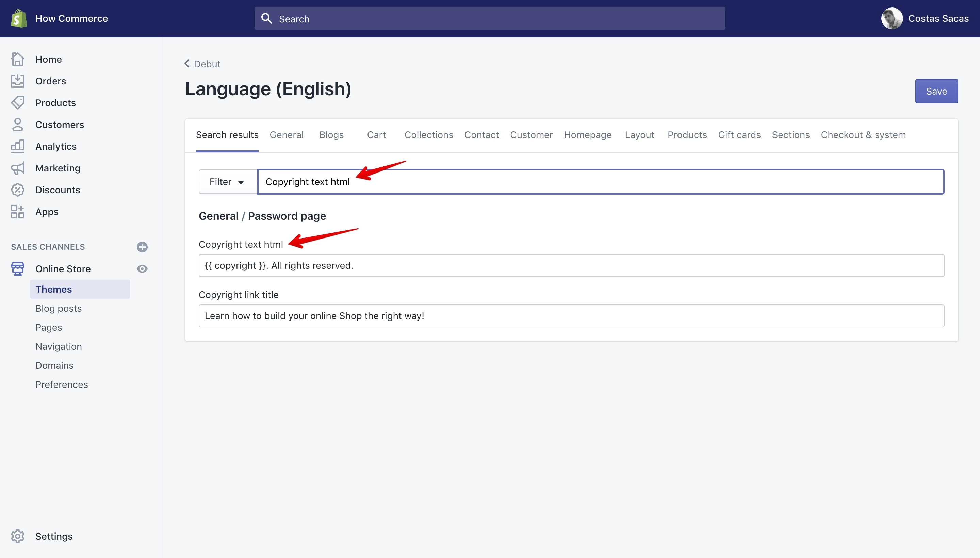Select Themes under Online Store
980x558 pixels.
pyautogui.click(x=80, y=289)
